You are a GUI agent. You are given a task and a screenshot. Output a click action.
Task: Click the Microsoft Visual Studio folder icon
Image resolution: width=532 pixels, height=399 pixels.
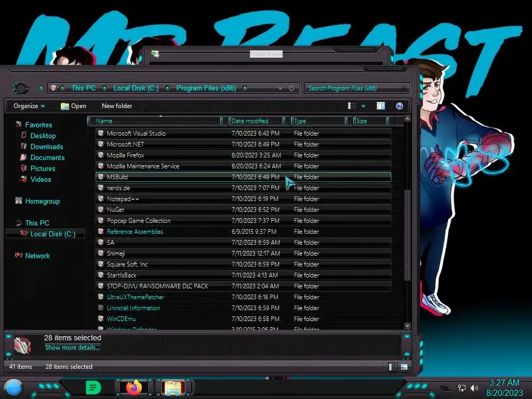[x=101, y=134]
